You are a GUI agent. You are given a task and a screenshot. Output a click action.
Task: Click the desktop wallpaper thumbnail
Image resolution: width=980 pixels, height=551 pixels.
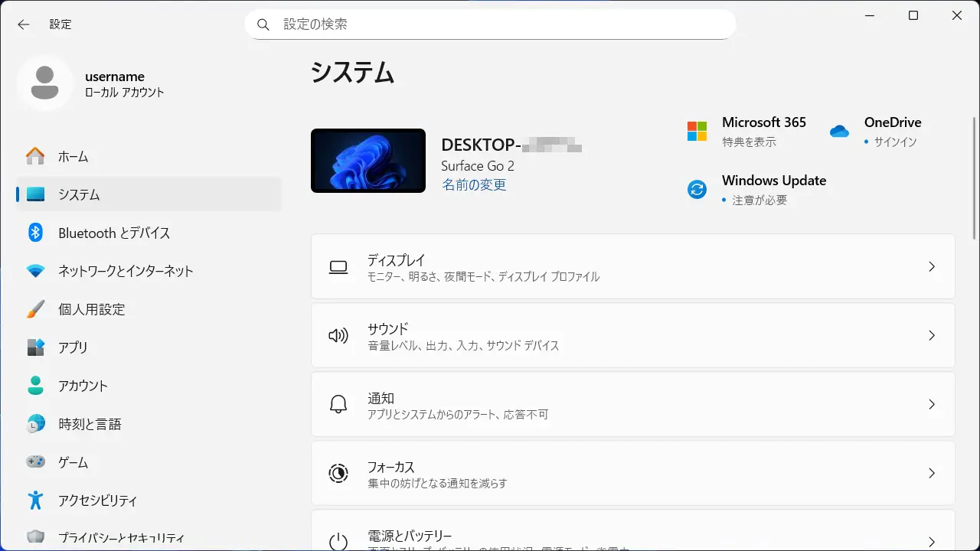coord(368,161)
